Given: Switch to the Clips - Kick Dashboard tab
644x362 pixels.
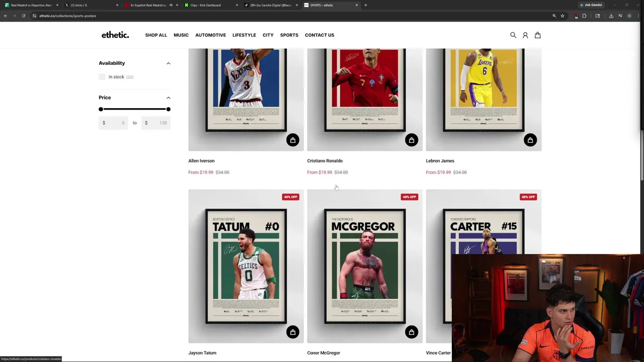Looking at the screenshot, I should pos(210,5).
